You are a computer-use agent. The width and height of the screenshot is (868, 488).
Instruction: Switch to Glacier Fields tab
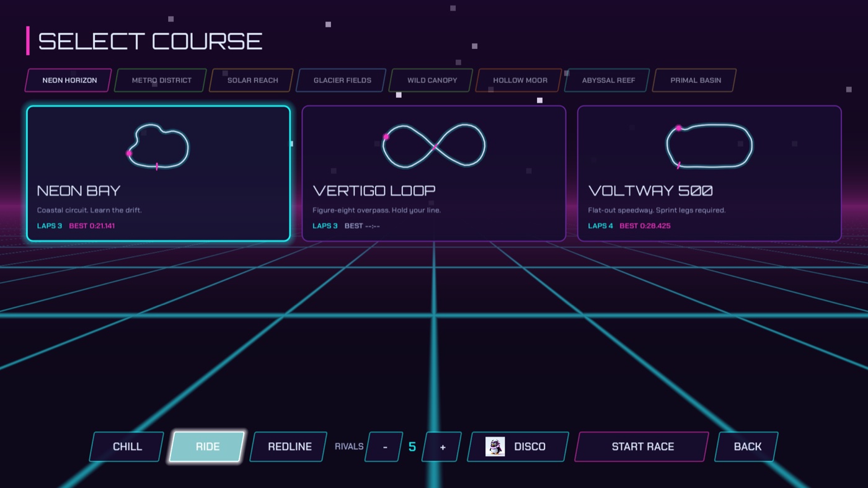pos(342,80)
